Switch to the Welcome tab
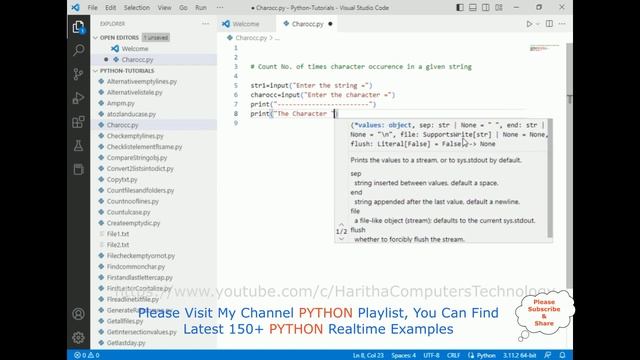 (x=246, y=24)
